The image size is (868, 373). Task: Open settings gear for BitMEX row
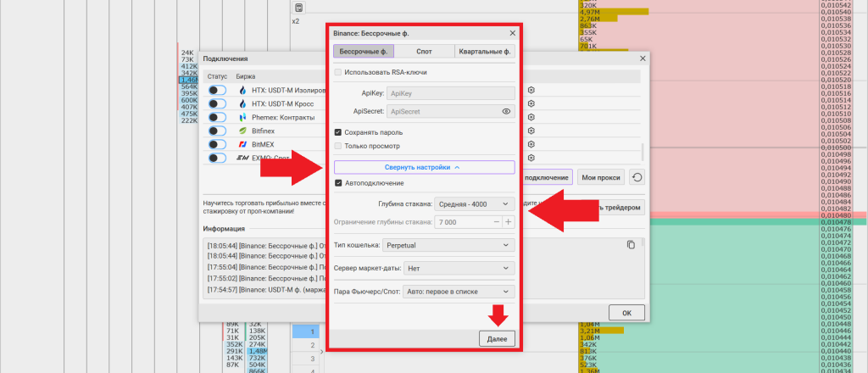click(x=531, y=144)
